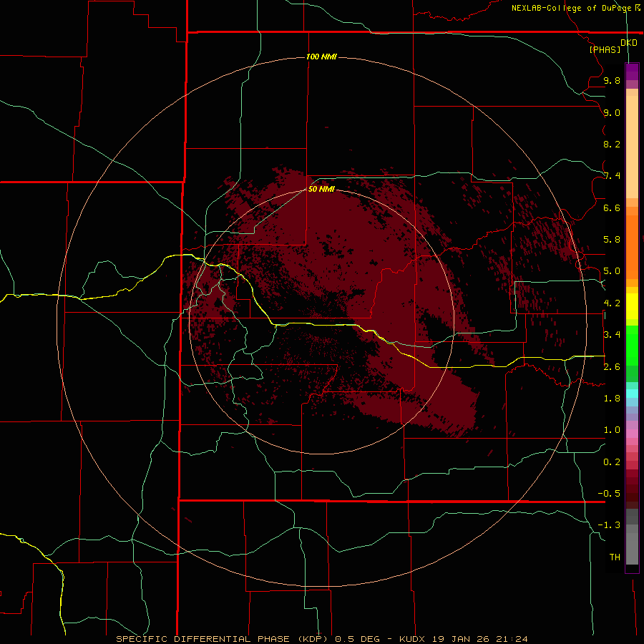Viewport: 644px width, 644px height.
Task: Click the 19 JAN 26 21:24 timestamp
Action: 479,639
